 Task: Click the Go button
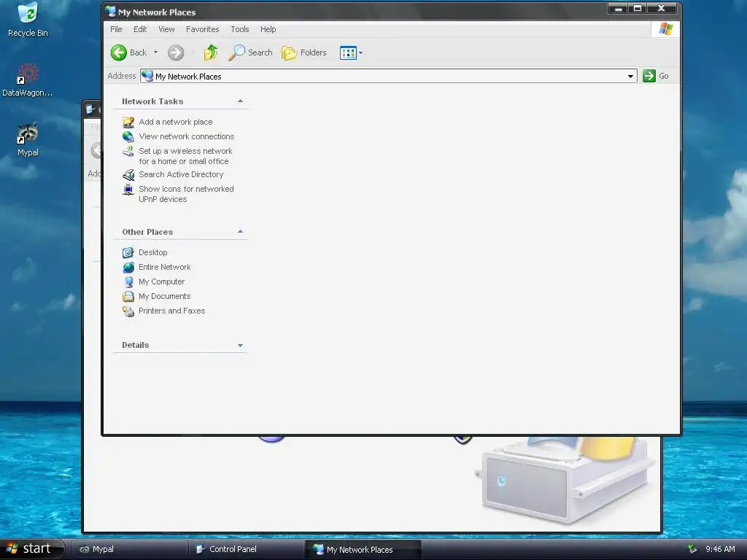pyautogui.click(x=656, y=76)
